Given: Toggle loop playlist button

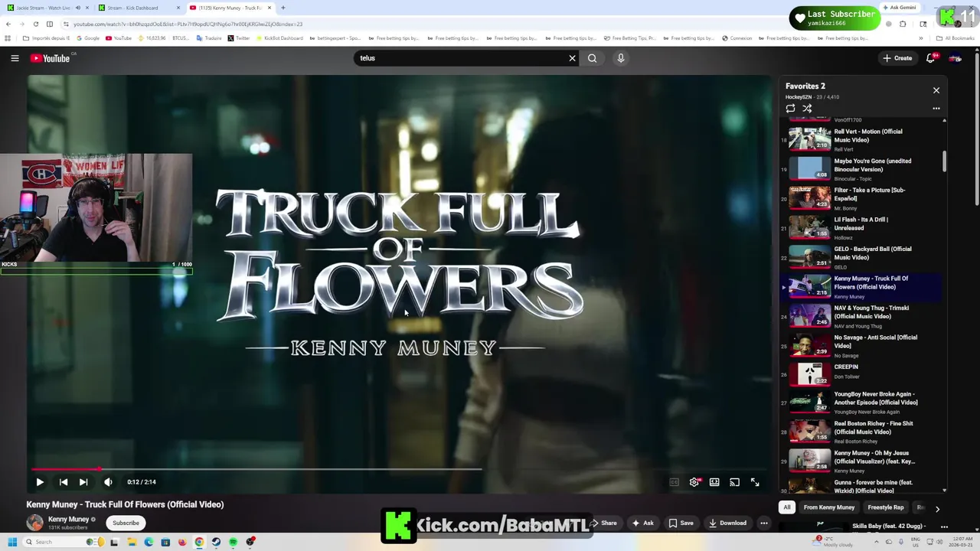Looking at the screenshot, I should [x=791, y=109].
